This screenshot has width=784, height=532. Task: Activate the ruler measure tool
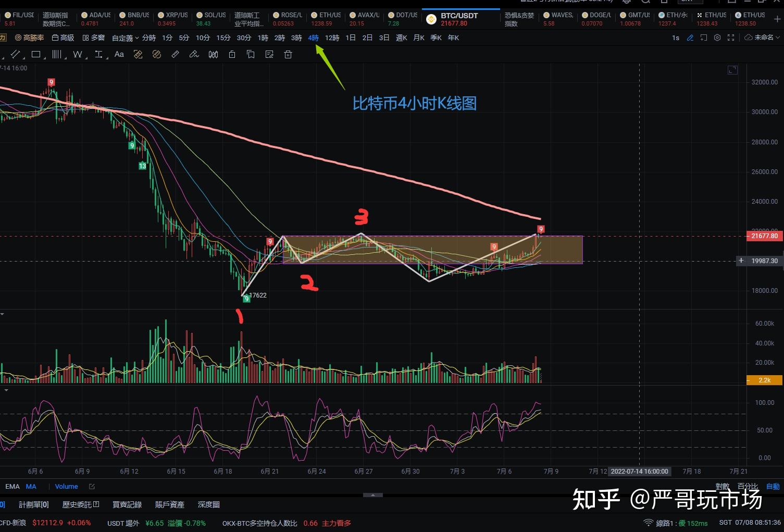(x=175, y=54)
